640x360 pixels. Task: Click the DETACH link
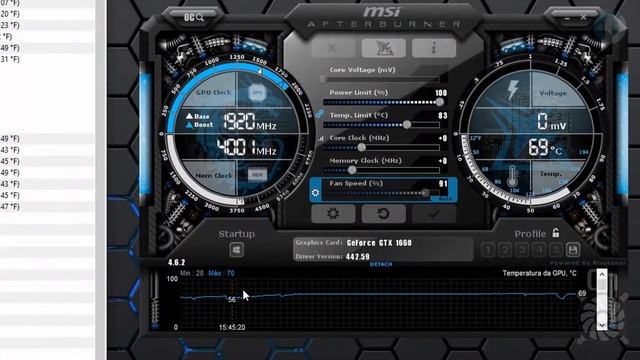[381, 264]
